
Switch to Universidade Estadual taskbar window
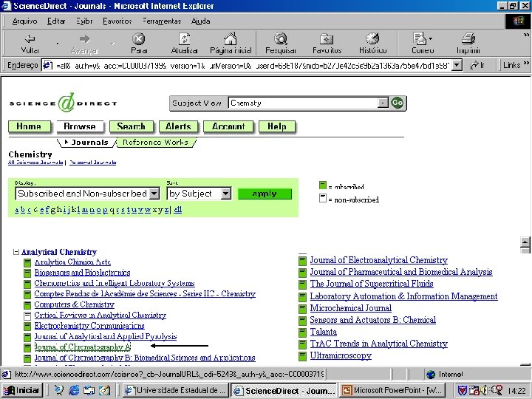[176, 391]
